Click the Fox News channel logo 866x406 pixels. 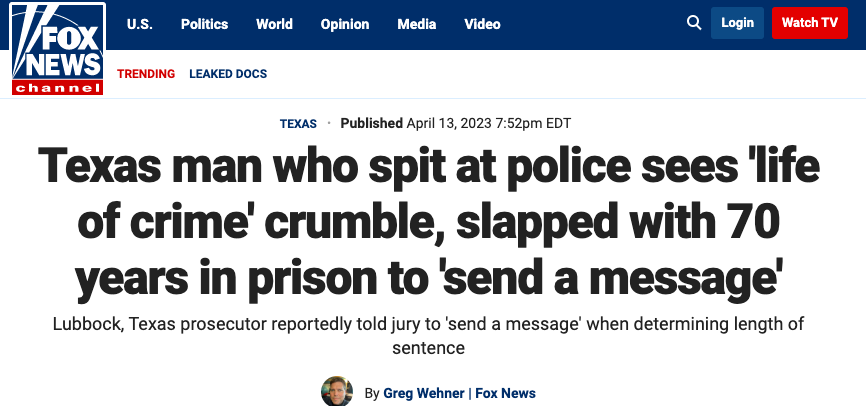(57, 49)
